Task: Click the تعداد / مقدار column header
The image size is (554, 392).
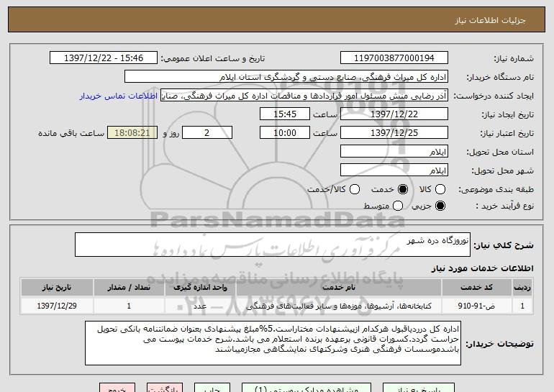Action: (129, 288)
